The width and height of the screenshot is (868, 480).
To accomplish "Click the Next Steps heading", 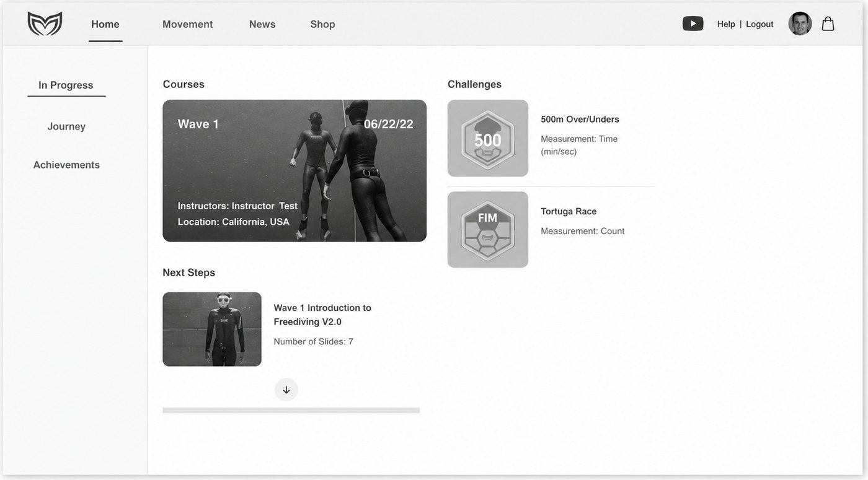I will (188, 273).
